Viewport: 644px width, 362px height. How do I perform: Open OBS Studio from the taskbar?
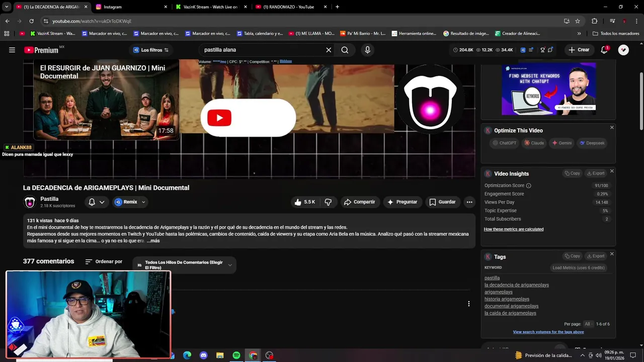270,355
